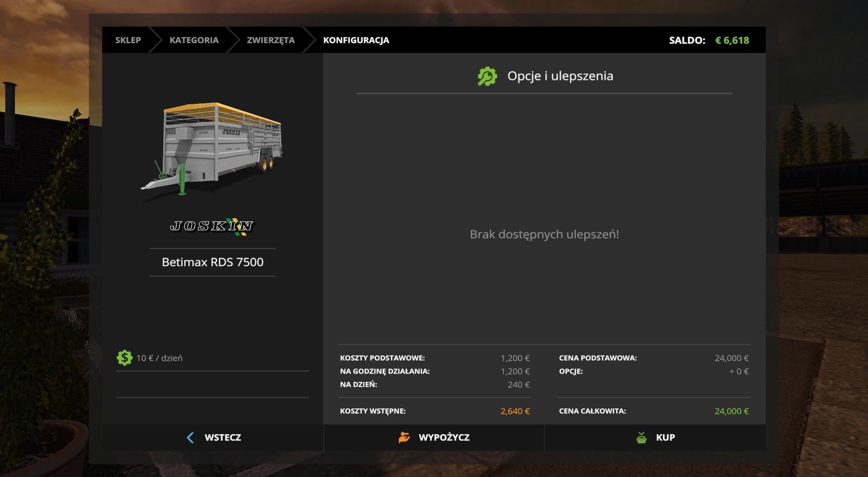Open the KATEGORIA breadcrumb
This screenshot has width=868, height=477.
[194, 40]
